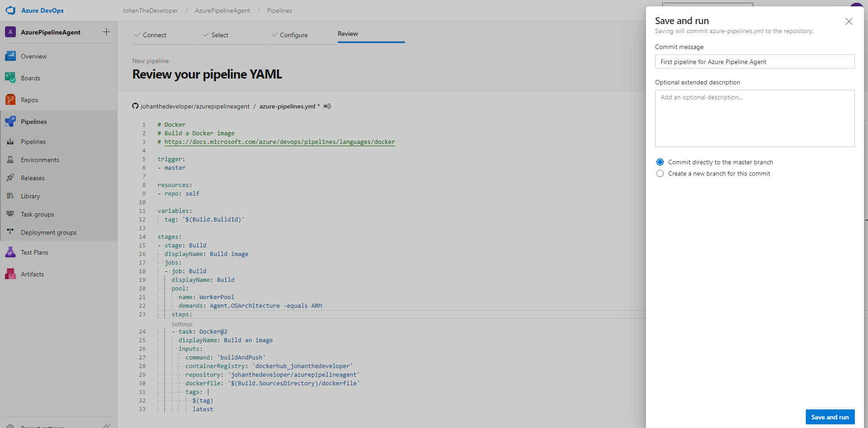Open the docs.microsoft.com docker link in YAML
Screen dimensions: 868x428
[x=280, y=142]
